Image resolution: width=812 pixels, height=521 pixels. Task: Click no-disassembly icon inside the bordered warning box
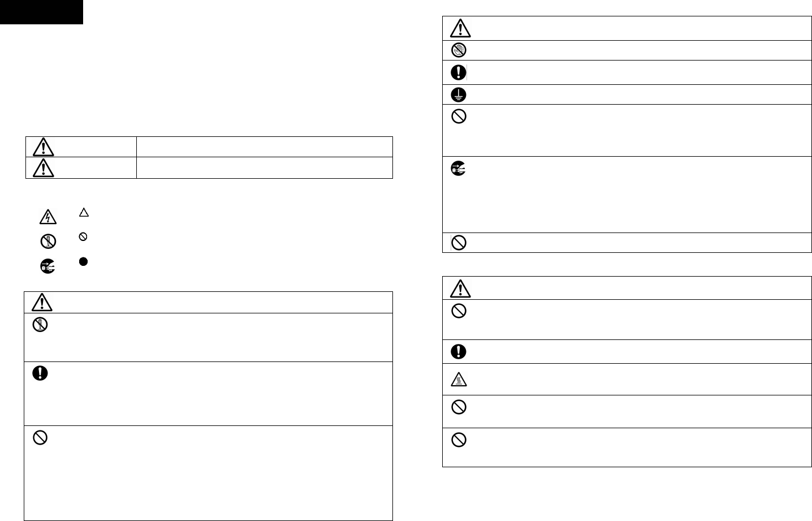pos(41,325)
